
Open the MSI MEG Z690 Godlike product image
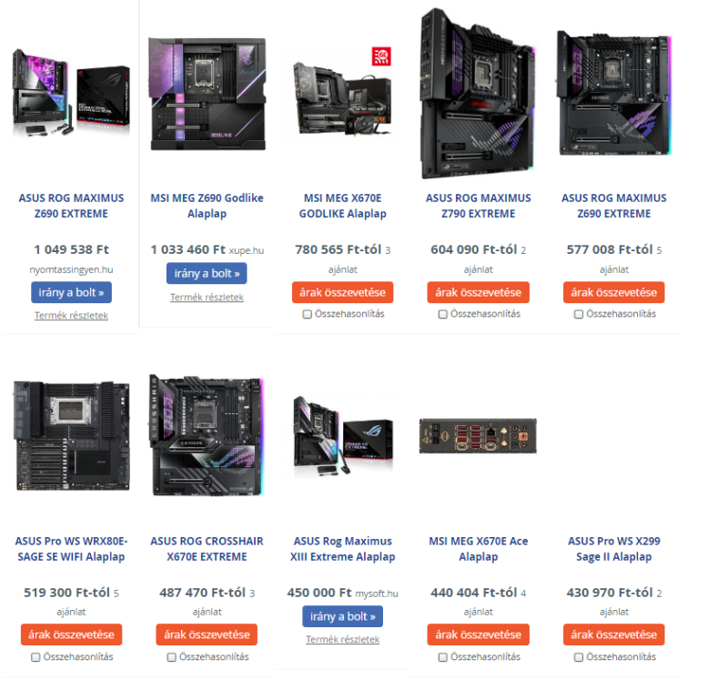[207, 95]
